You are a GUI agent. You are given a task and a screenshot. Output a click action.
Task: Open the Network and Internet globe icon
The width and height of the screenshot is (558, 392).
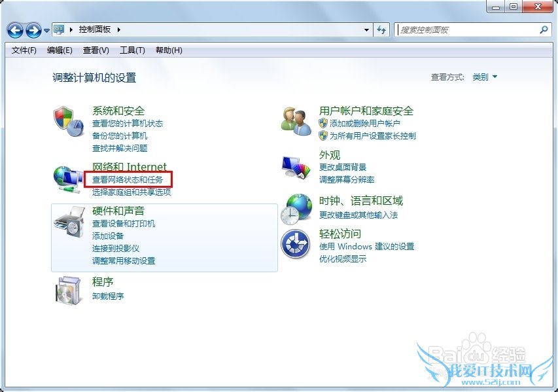pyautogui.click(x=67, y=179)
